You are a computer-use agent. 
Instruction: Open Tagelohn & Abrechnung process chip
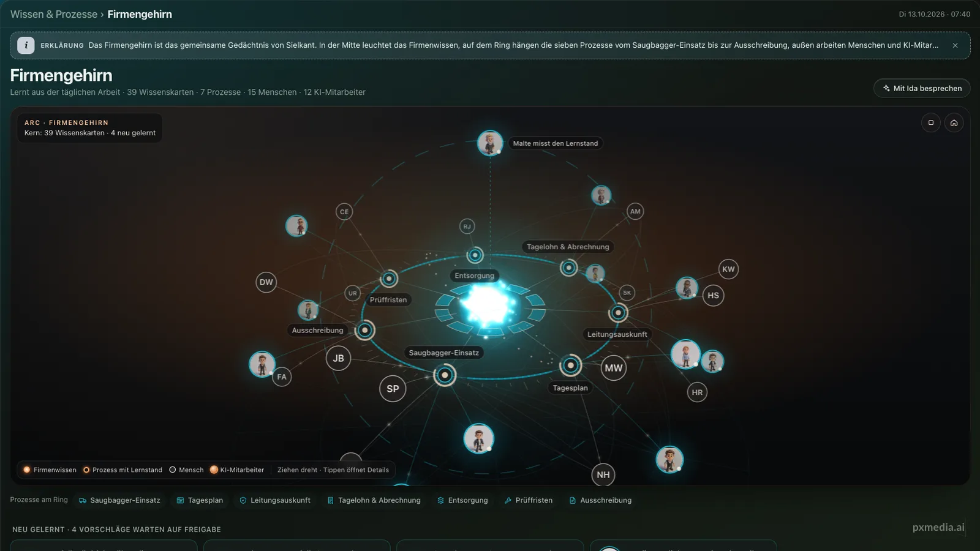(x=374, y=500)
